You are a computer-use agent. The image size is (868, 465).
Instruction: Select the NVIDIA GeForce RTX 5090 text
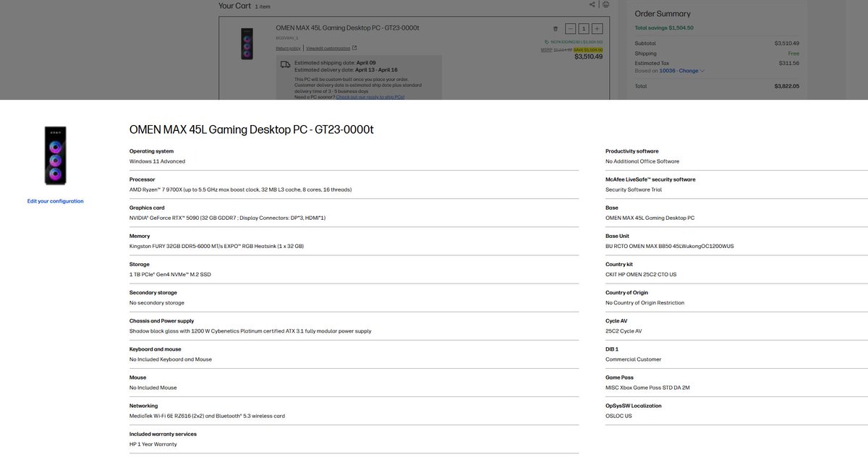click(227, 218)
